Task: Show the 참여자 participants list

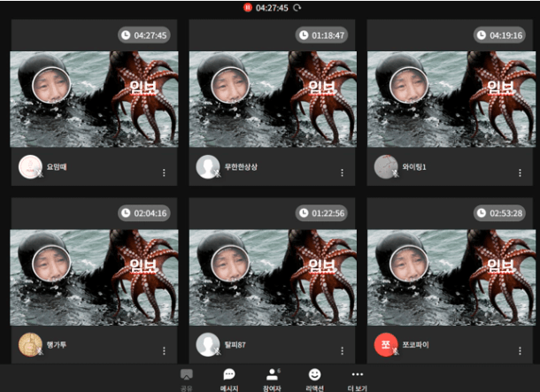Action: (x=272, y=380)
